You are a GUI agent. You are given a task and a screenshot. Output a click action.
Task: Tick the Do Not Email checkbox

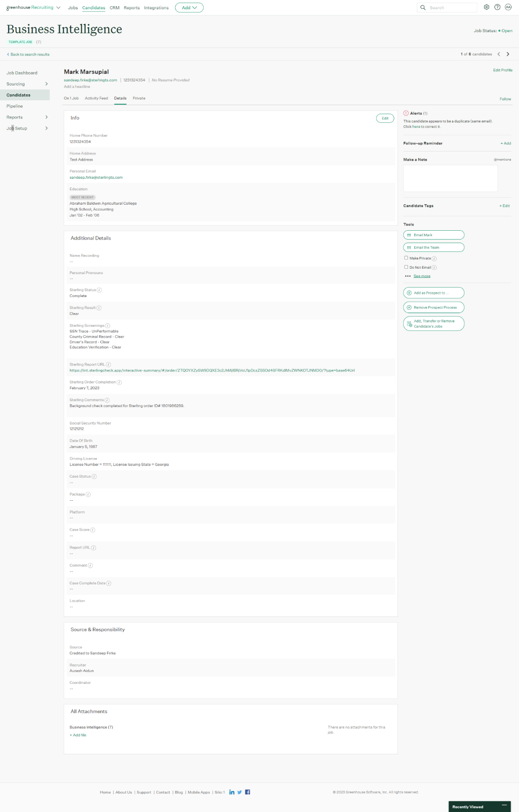tap(406, 267)
